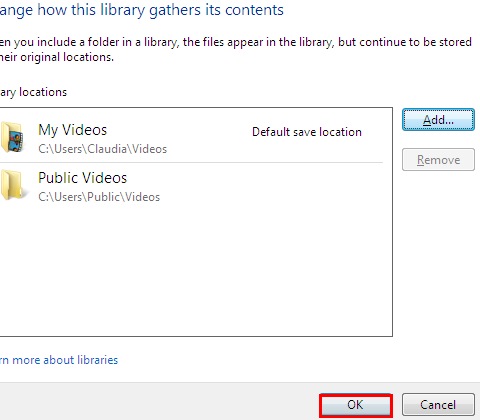
Task: Click the C:\Users\Public\Videos path text
Action: tap(99, 197)
